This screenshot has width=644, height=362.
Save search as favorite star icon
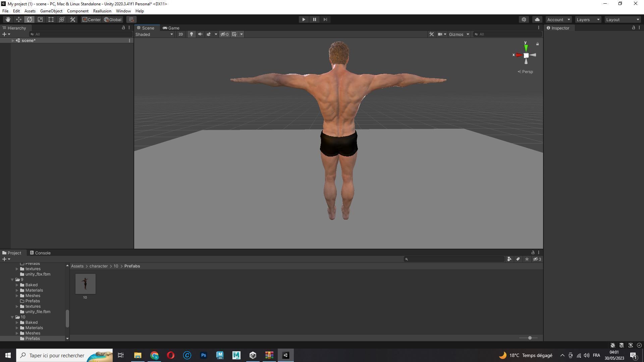click(527, 259)
